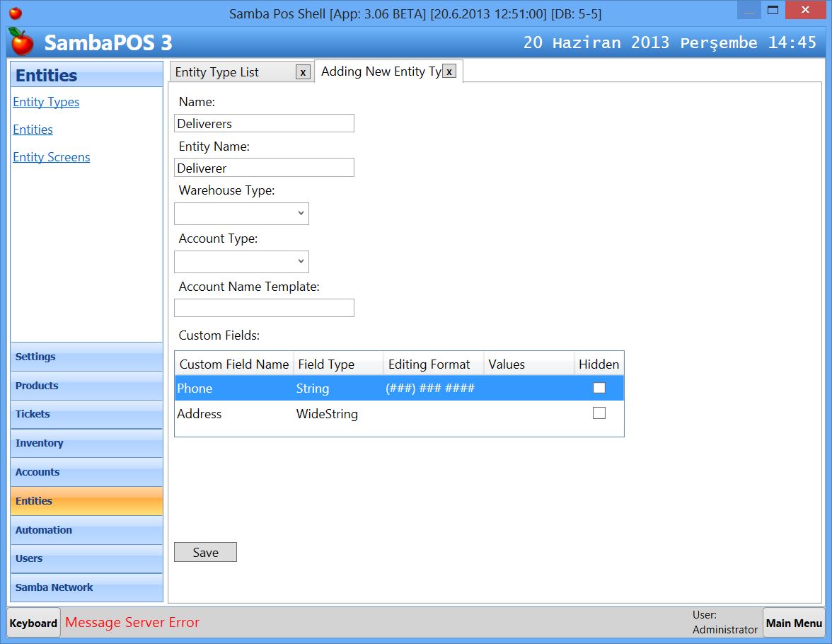Open the Warehouse Type dropdown

click(x=241, y=214)
